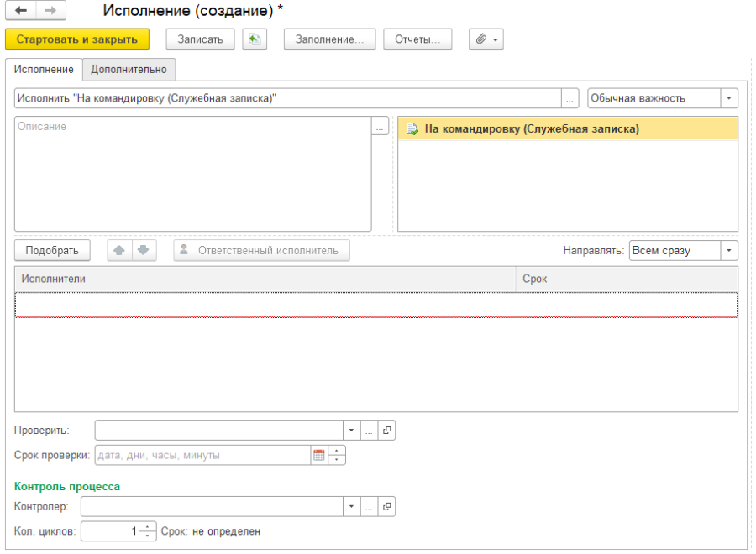
Task: Click the Подобрать button
Action: point(52,250)
